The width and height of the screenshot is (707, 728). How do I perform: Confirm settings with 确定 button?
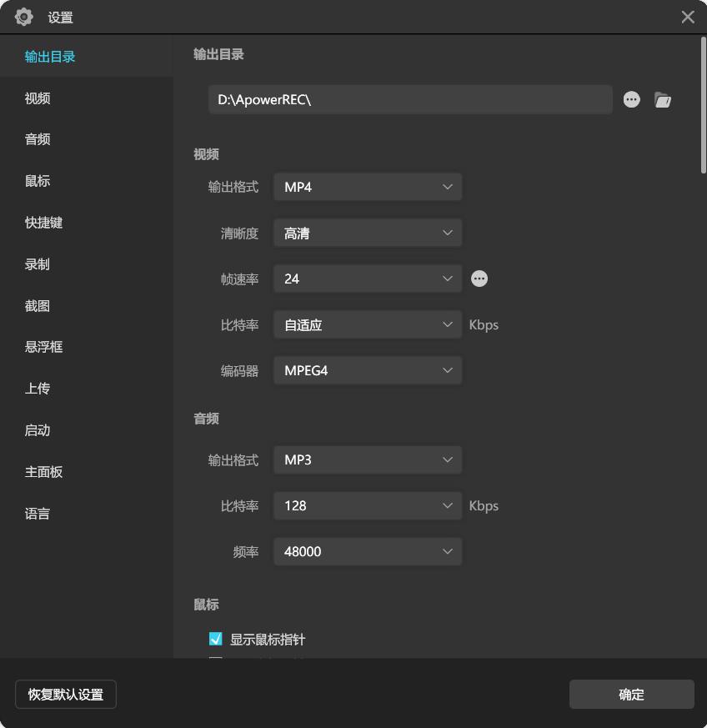[631, 694]
